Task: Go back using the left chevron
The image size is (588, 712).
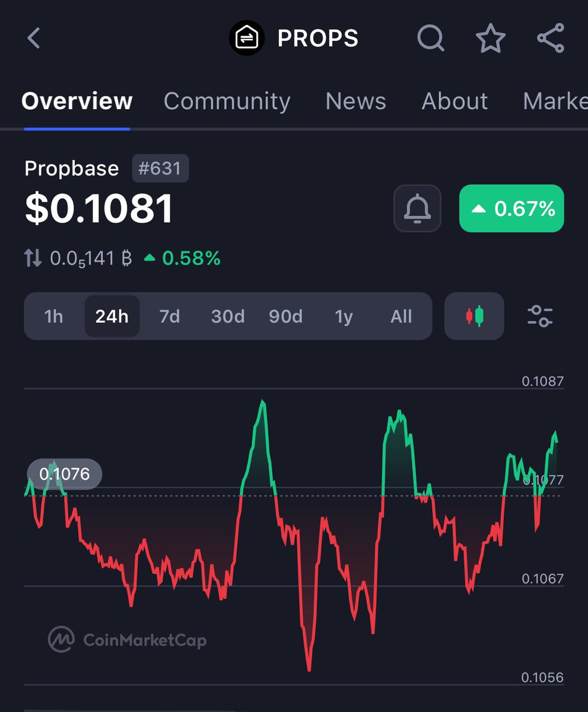Action: pyautogui.click(x=34, y=39)
